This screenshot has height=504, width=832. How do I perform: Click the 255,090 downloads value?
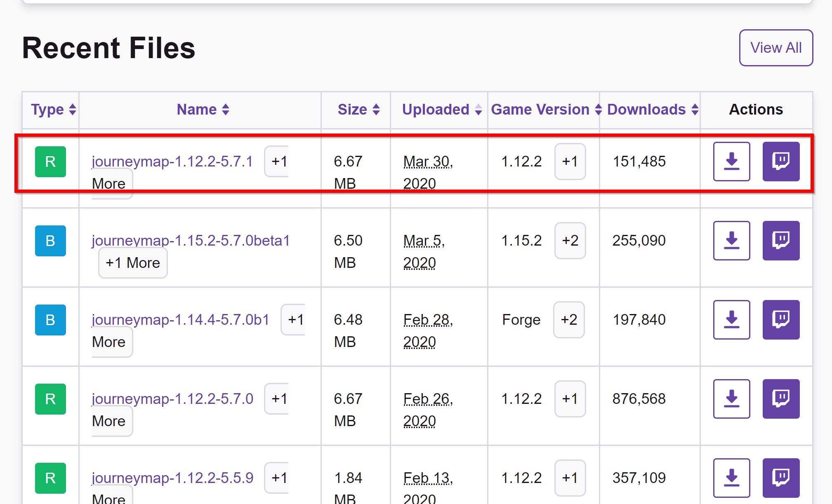click(x=639, y=241)
